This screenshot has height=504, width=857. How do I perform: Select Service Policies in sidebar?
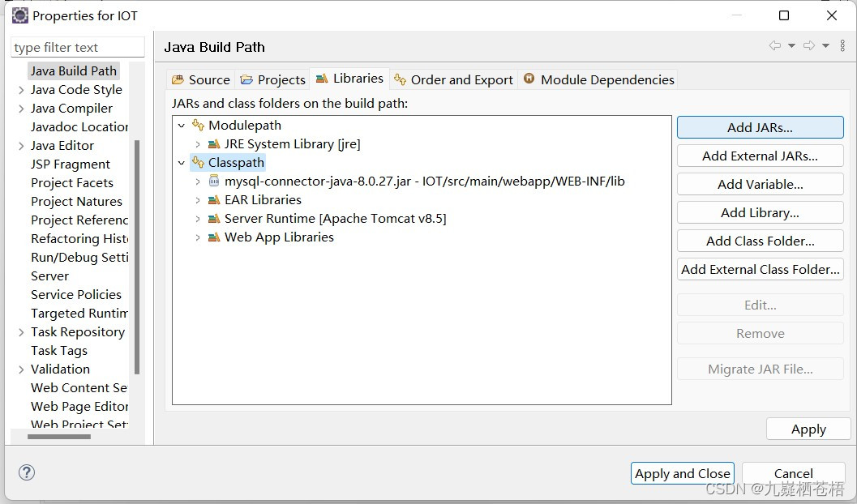(76, 294)
